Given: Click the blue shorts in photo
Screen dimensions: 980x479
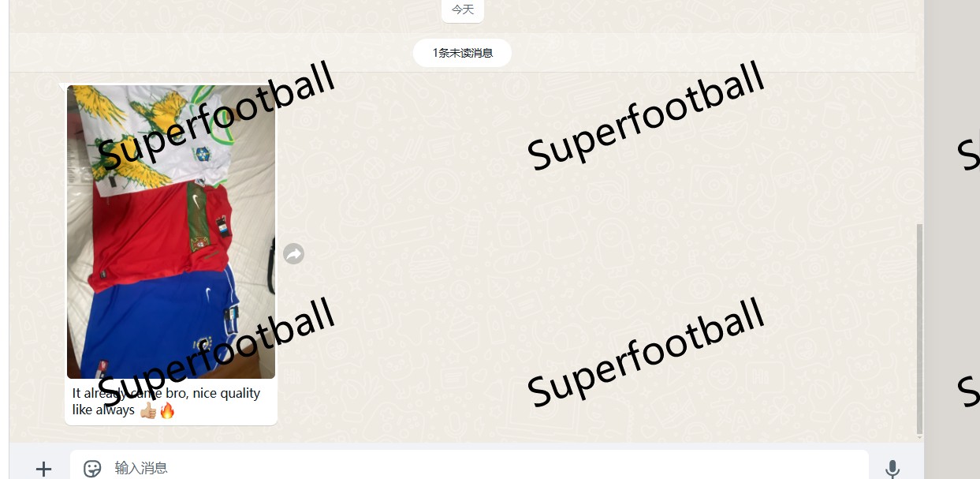Looking at the screenshot, I should (x=162, y=322).
